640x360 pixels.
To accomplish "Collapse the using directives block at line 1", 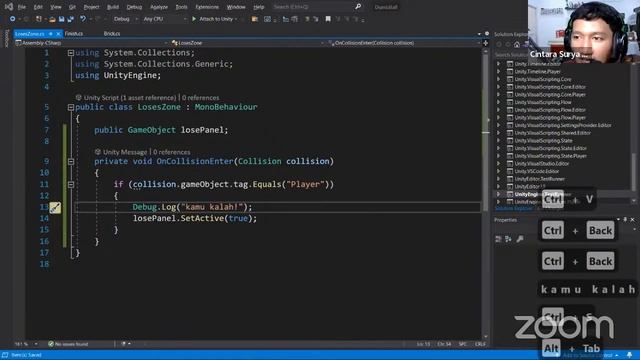I will tap(71, 53).
